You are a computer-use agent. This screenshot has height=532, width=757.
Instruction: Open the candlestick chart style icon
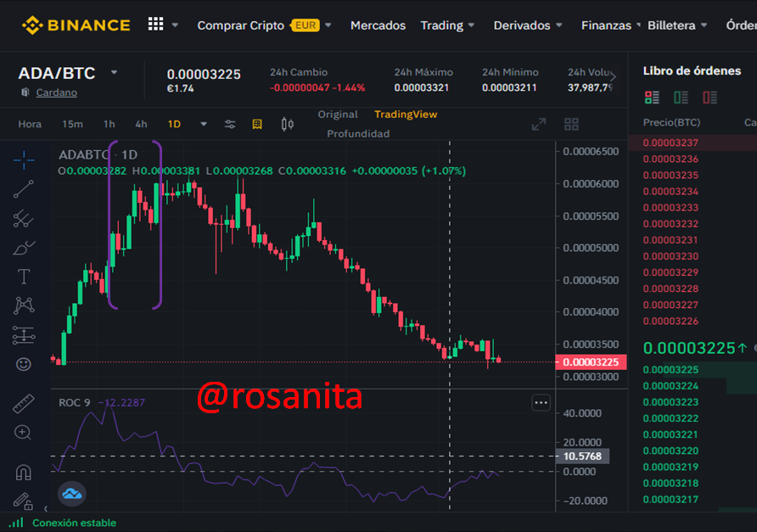(x=287, y=124)
